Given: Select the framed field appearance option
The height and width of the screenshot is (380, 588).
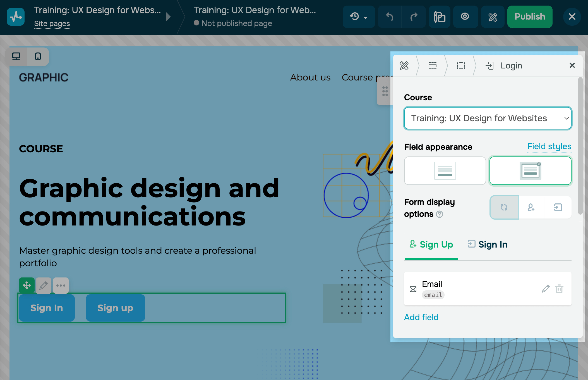Looking at the screenshot, I should pyautogui.click(x=530, y=171).
